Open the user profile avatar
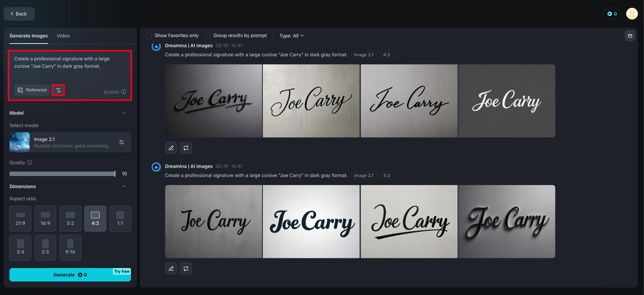 tap(632, 14)
